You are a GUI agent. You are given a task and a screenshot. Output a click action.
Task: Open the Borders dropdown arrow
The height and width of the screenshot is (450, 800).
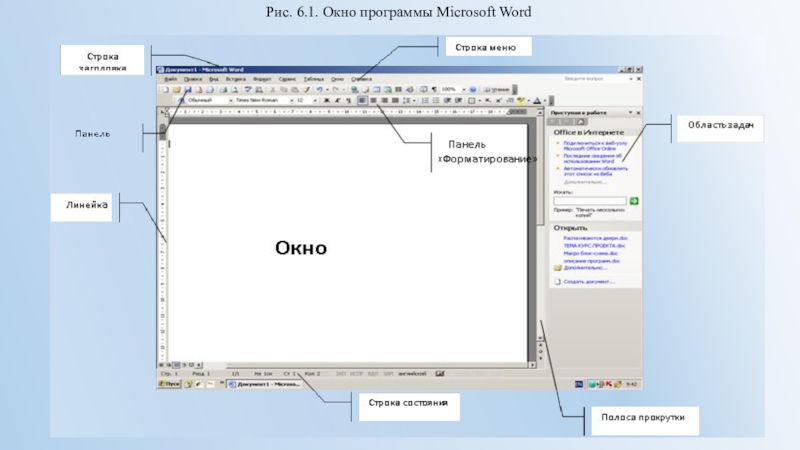[x=480, y=101]
